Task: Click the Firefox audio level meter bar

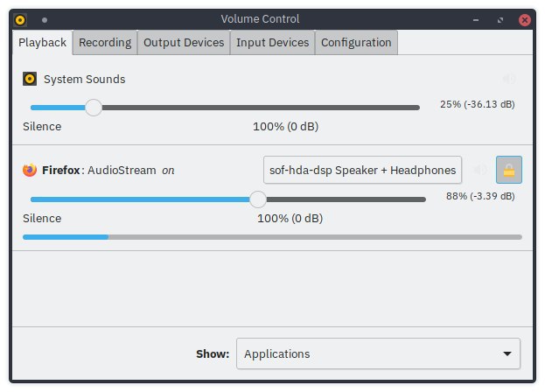Action: tap(273, 237)
